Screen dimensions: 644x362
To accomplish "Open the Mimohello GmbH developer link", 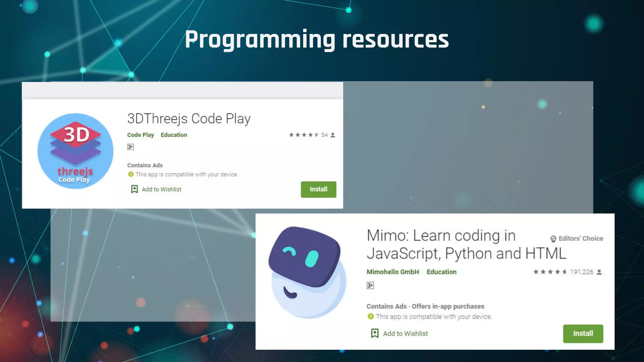I will tap(392, 272).
